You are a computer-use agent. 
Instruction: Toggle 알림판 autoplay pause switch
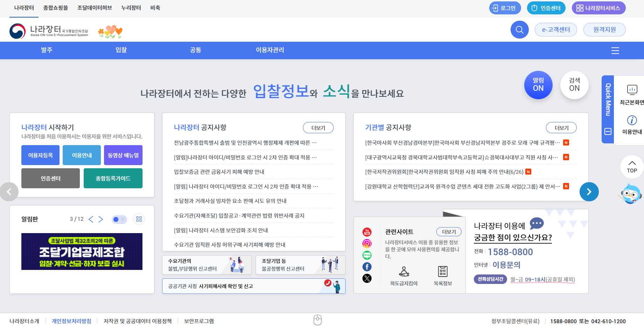[119, 219]
